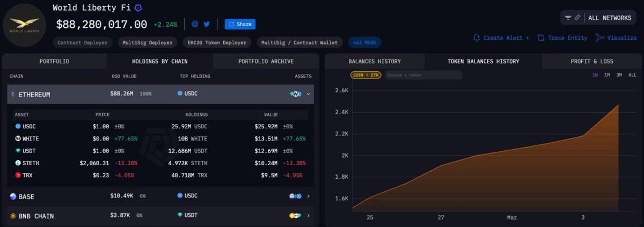Open the Twitter bird icon link
The height and width of the screenshot is (227, 644).
(207, 24)
